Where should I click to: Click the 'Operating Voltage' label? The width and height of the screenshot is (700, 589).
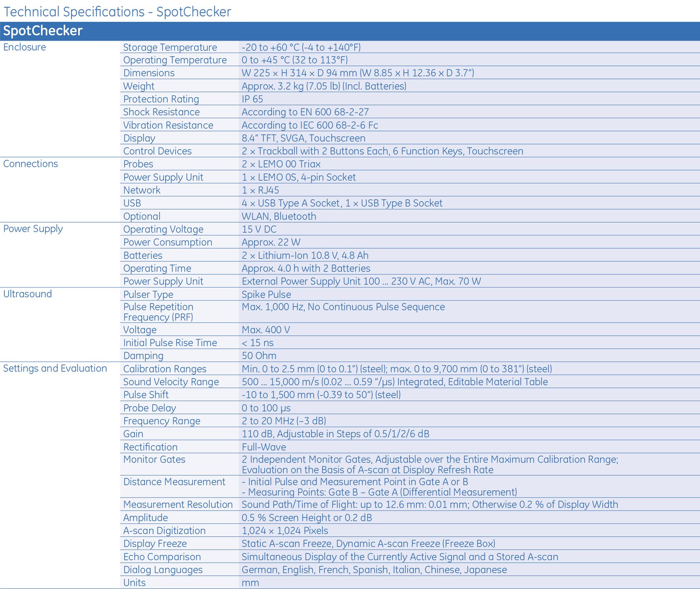pyautogui.click(x=163, y=229)
